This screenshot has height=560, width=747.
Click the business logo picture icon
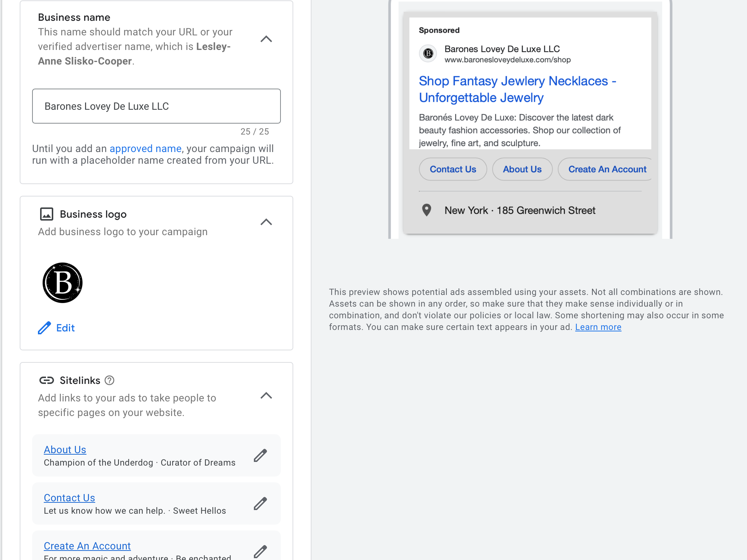pyautogui.click(x=47, y=214)
